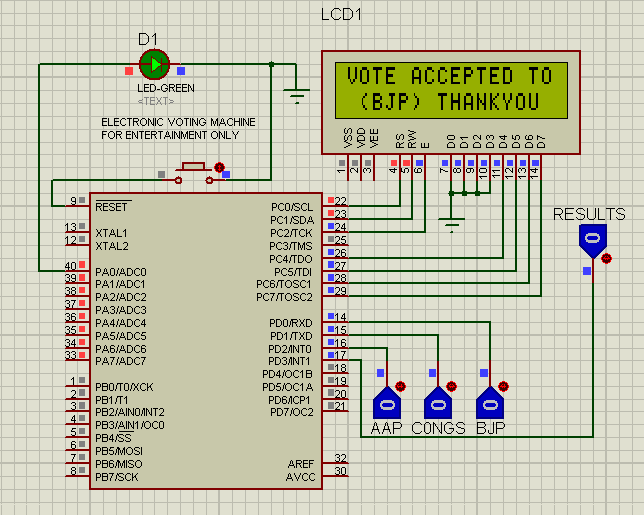The height and width of the screenshot is (516, 644).
Task: Select the CONGS label text
Action: (x=438, y=428)
